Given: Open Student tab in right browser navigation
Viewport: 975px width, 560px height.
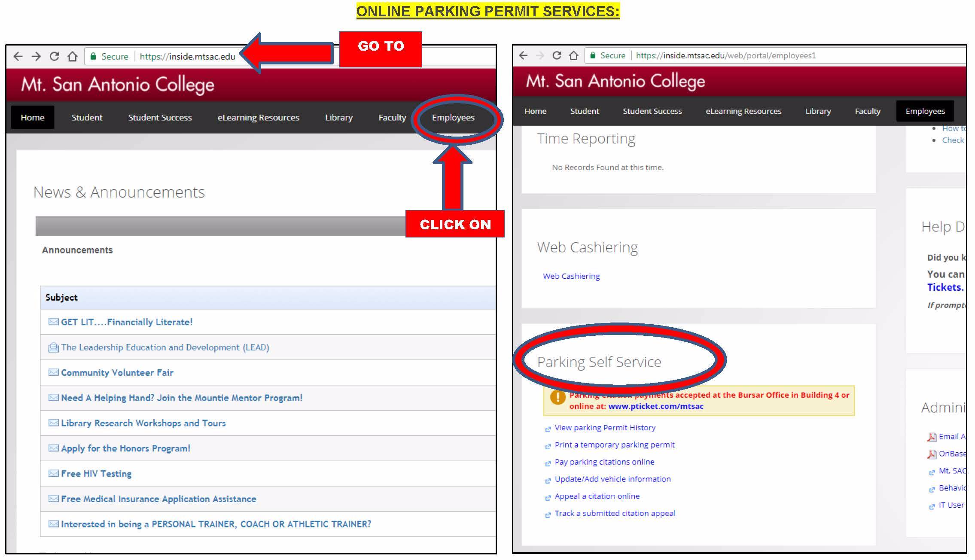Looking at the screenshot, I should point(585,111).
